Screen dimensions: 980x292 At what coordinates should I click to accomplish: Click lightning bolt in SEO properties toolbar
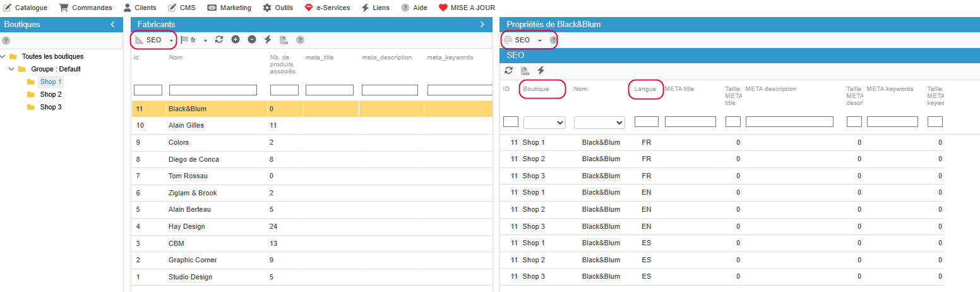click(x=541, y=70)
